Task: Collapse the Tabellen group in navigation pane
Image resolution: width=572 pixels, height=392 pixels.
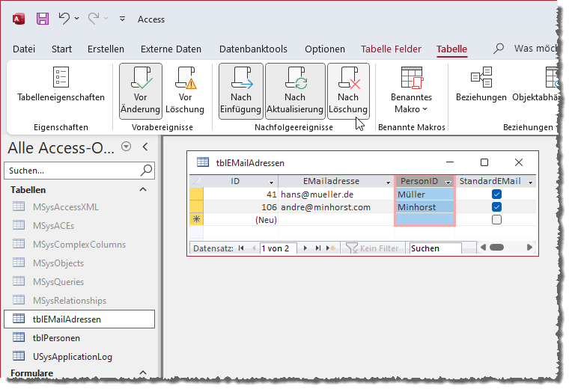Action: click(x=144, y=190)
